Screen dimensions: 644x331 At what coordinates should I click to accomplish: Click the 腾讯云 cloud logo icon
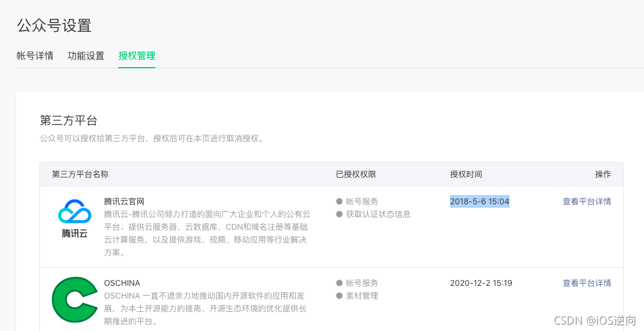click(x=74, y=218)
